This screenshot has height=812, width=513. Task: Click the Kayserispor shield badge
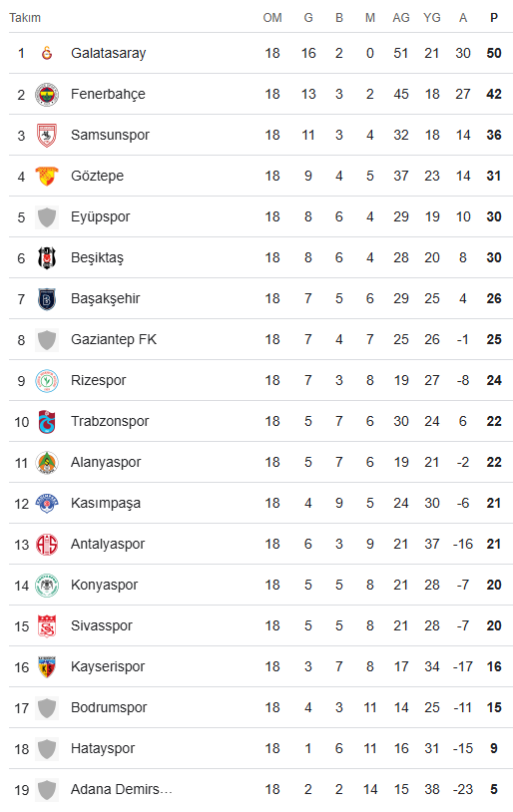[47, 667]
